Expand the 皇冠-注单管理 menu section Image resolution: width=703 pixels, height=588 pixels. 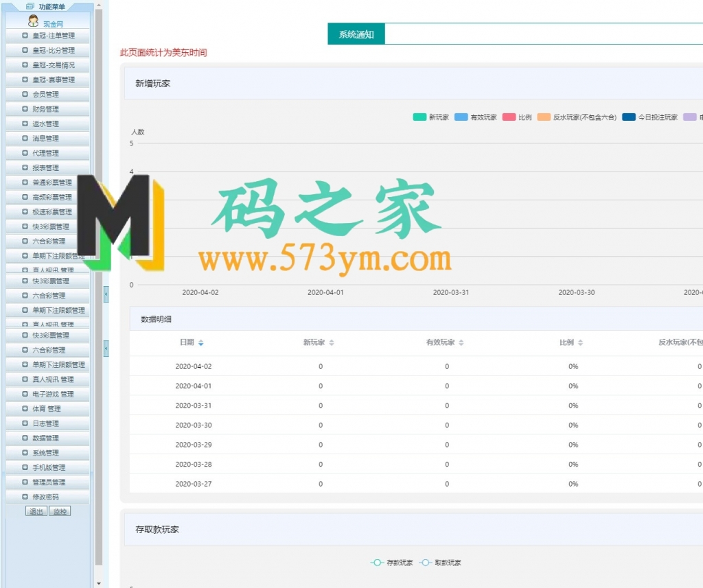[x=47, y=36]
